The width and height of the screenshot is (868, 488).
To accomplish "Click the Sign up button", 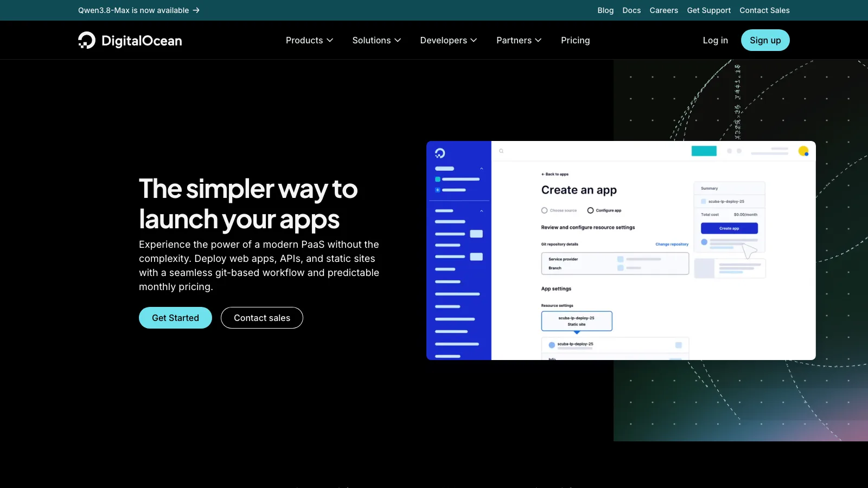I will click(x=765, y=40).
